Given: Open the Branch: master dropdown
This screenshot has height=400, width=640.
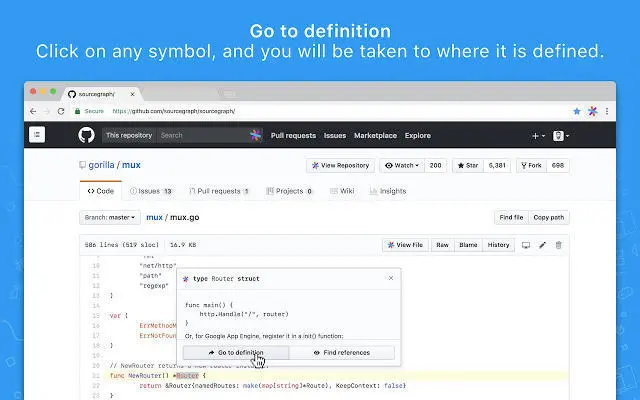Looking at the screenshot, I should click(110, 218).
